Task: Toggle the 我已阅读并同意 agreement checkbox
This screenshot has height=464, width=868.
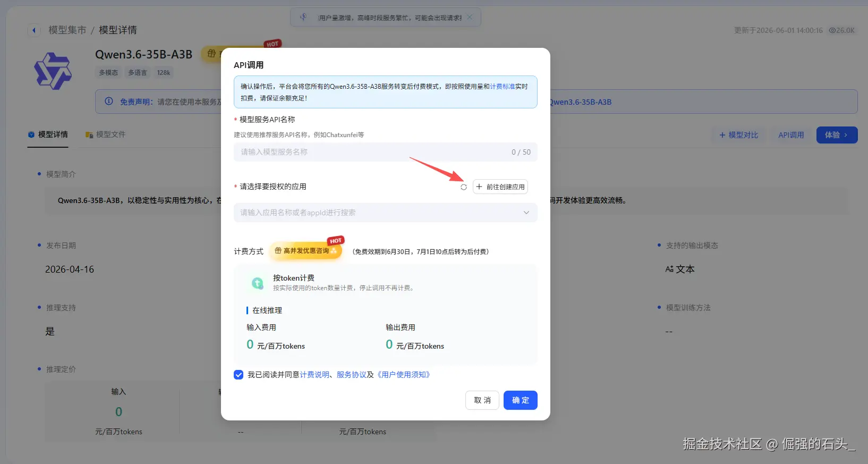Action: coord(239,375)
